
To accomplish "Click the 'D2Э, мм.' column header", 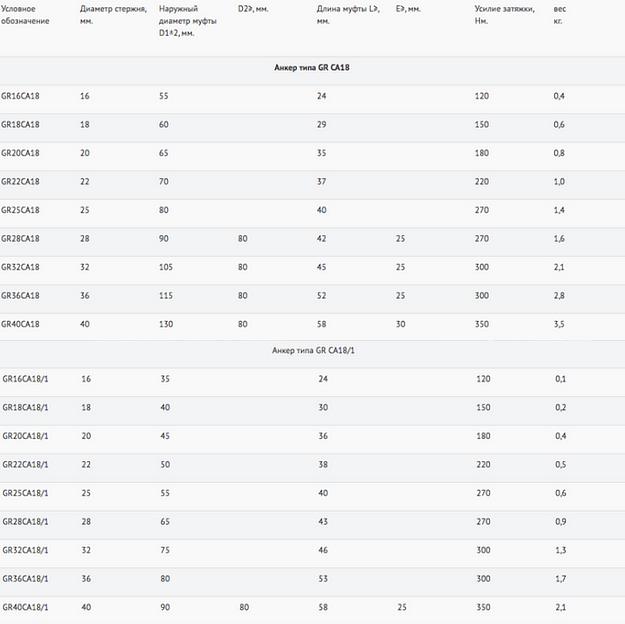I will point(255,9).
